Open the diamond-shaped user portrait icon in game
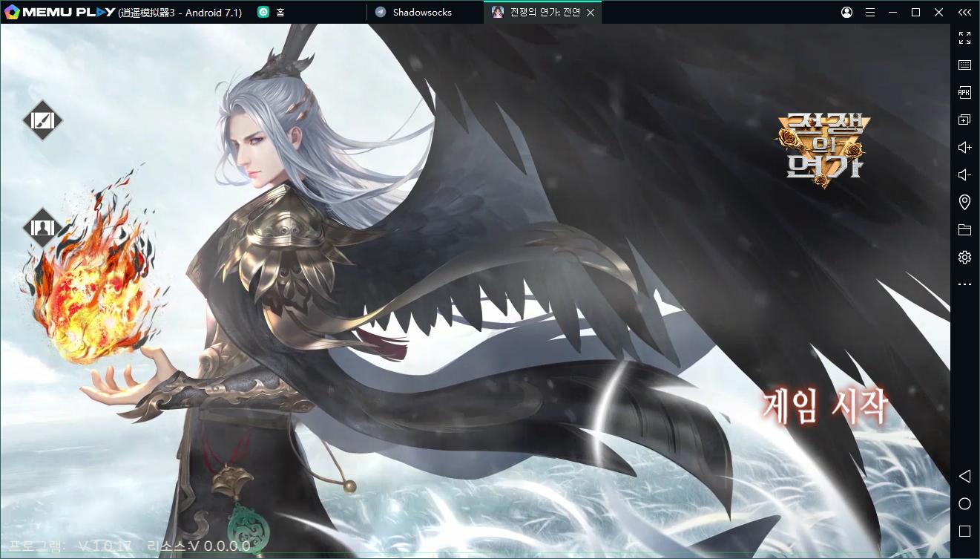Screen dimensions: 980x559 point(42,227)
